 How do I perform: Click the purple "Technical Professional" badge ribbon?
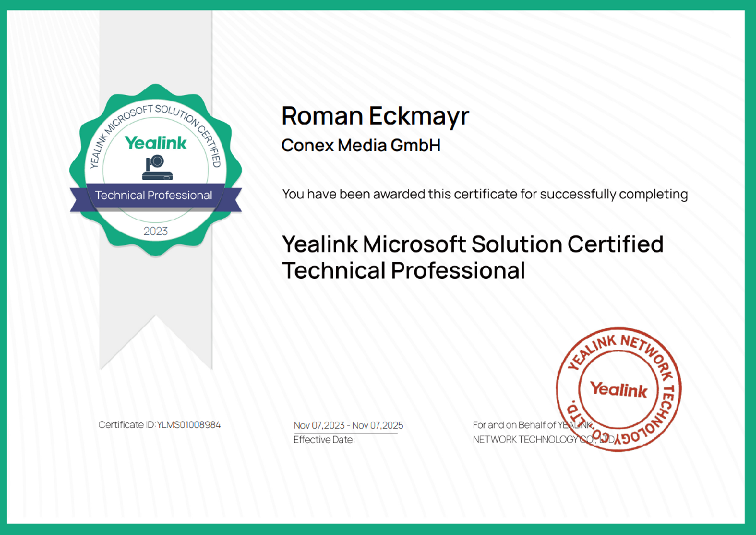pos(155,196)
